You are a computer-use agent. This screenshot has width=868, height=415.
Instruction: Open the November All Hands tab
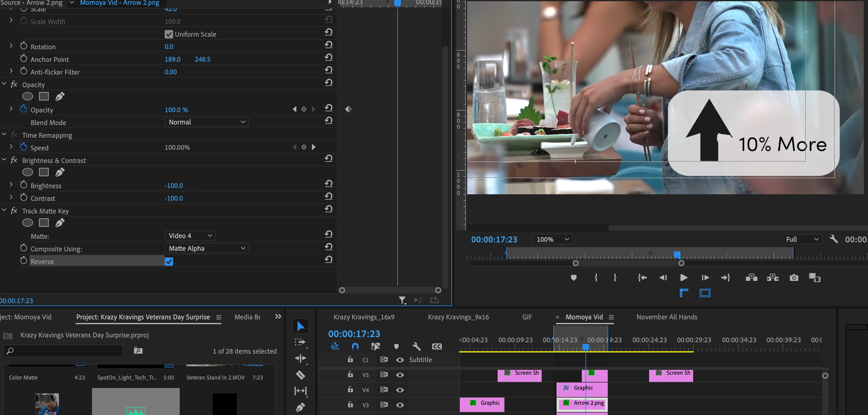tap(667, 317)
